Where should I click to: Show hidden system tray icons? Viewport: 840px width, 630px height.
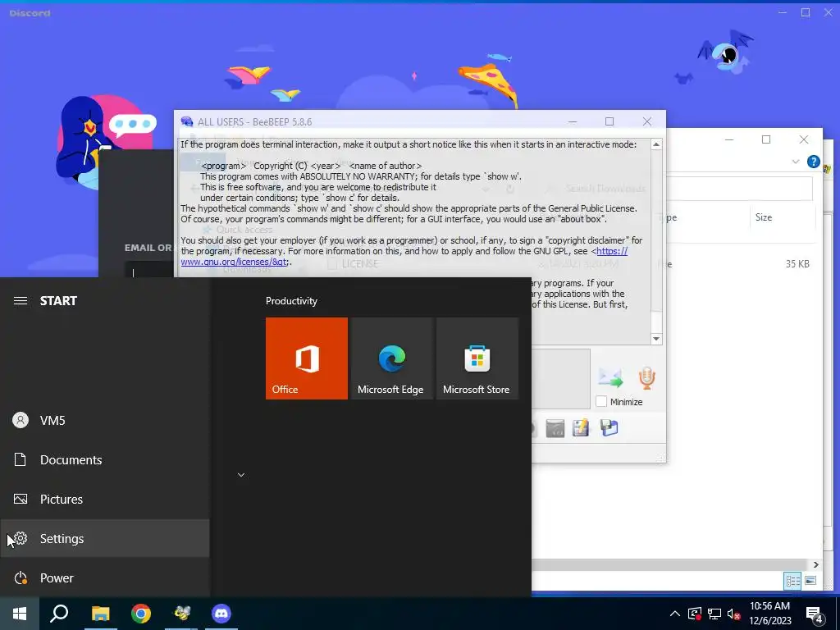(x=675, y=614)
